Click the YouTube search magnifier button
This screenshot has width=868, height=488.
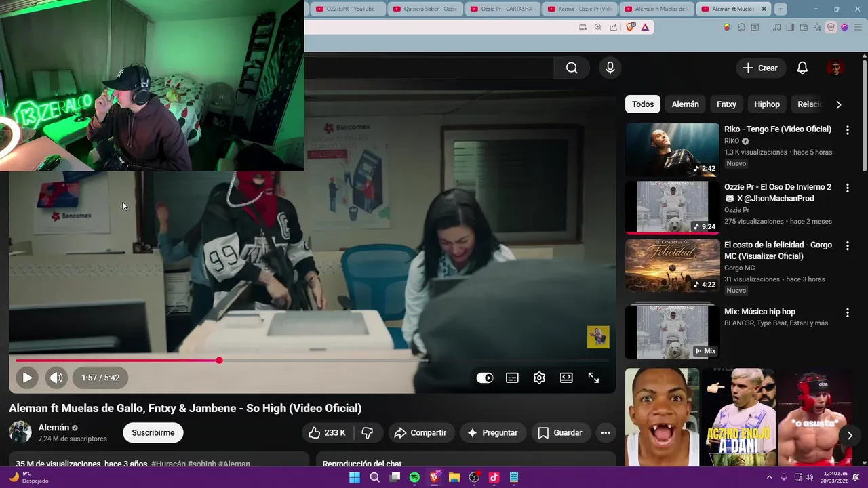572,68
